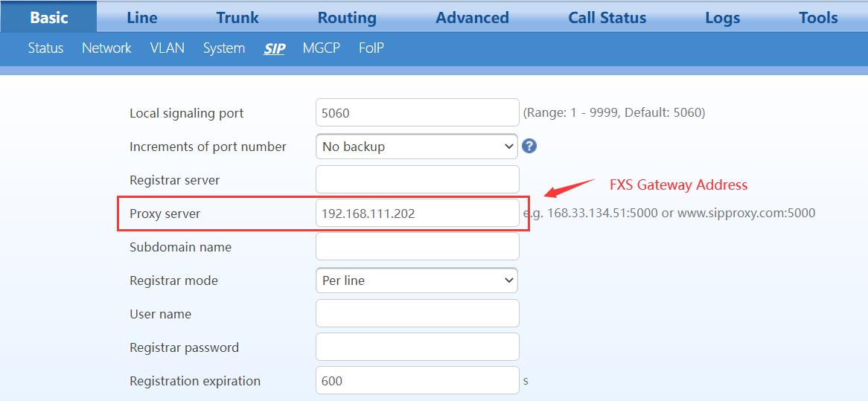868x401 pixels.
Task: Open the Tools tab
Action: click(x=818, y=17)
